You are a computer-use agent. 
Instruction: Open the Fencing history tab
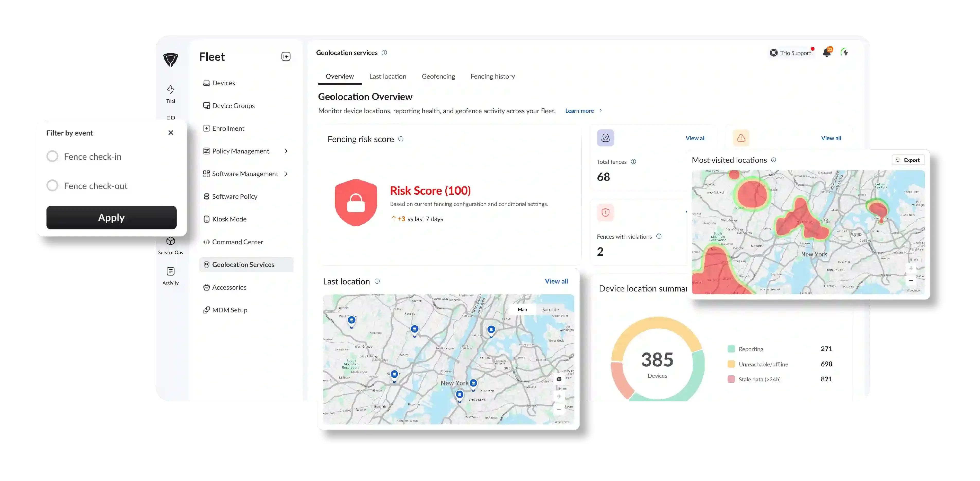493,76
